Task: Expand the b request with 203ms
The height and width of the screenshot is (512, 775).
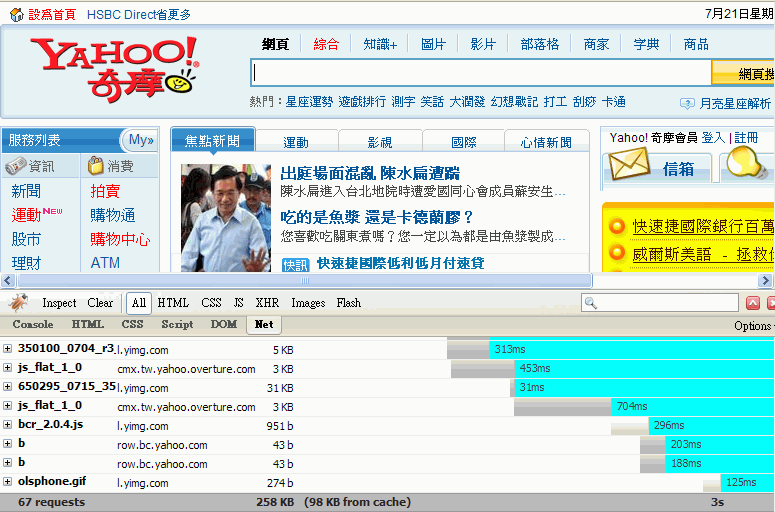Action: [x=7, y=443]
